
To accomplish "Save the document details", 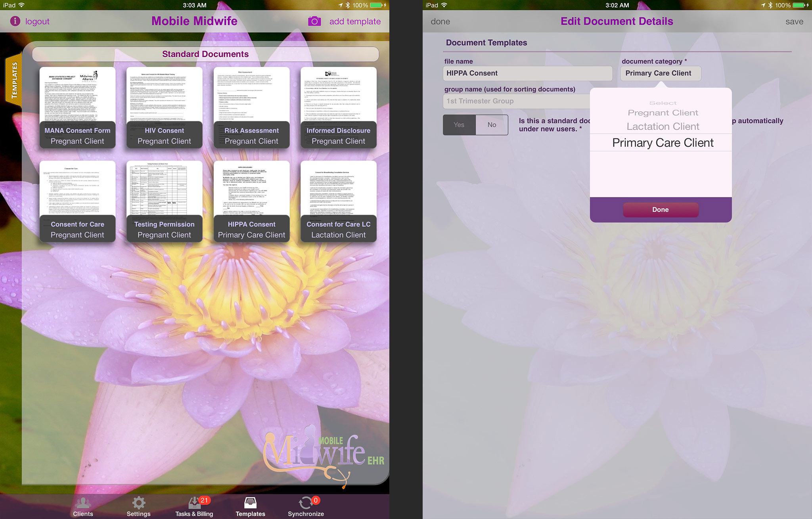I will tap(794, 21).
